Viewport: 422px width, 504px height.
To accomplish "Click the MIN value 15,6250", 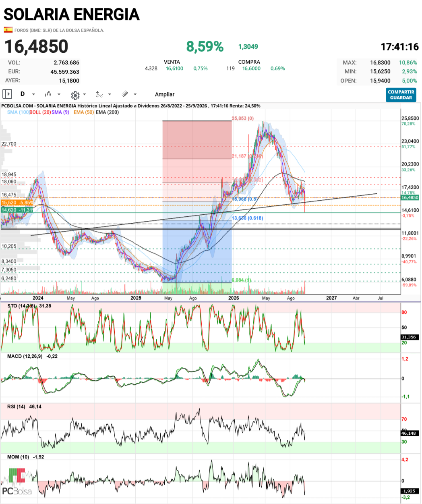I will [x=381, y=71].
